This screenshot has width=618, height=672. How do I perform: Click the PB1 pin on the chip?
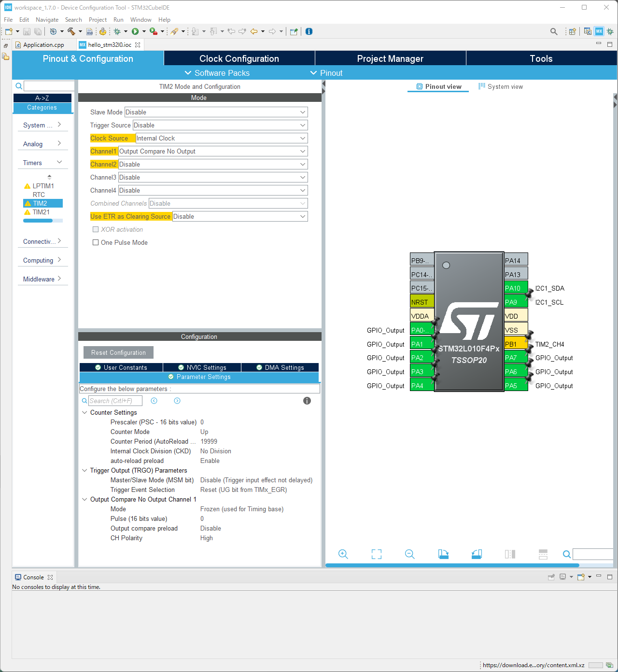516,344
